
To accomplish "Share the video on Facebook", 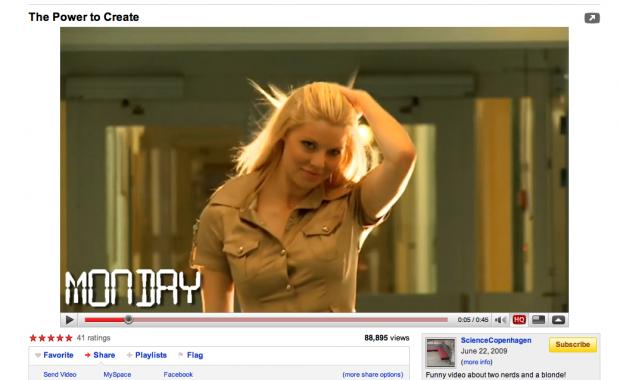I will tap(178, 374).
